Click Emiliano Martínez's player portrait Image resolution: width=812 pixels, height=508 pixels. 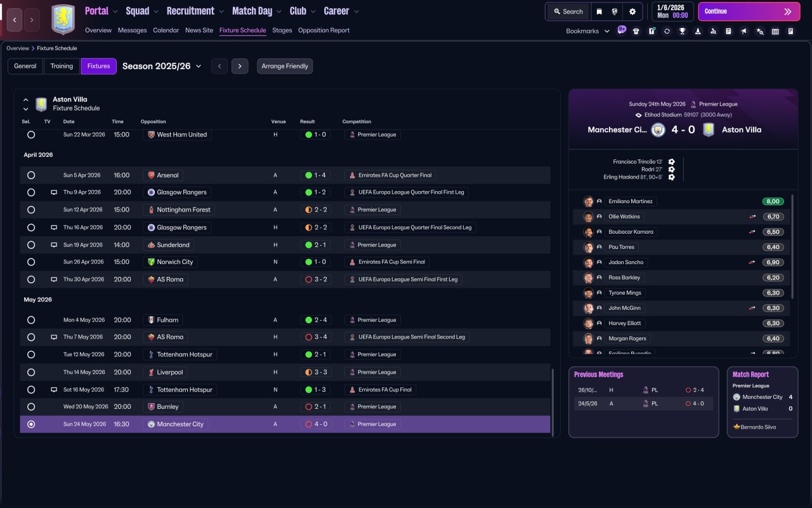pos(588,201)
